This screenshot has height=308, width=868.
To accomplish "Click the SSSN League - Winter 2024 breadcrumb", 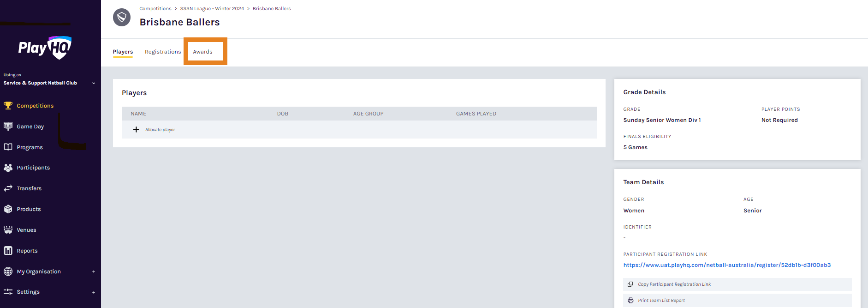I will point(212,9).
